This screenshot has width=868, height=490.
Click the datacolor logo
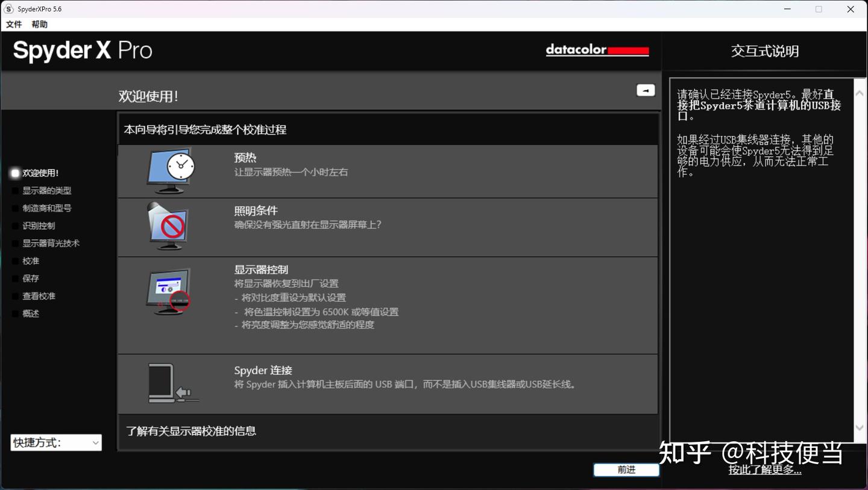pyautogui.click(x=597, y=50)
